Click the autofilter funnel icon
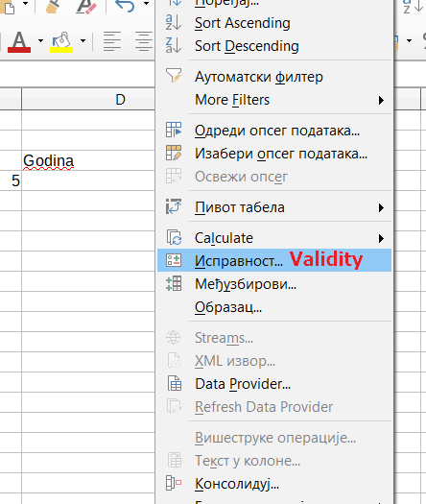The height and width of the screenshot is (504, 426). 174,76
